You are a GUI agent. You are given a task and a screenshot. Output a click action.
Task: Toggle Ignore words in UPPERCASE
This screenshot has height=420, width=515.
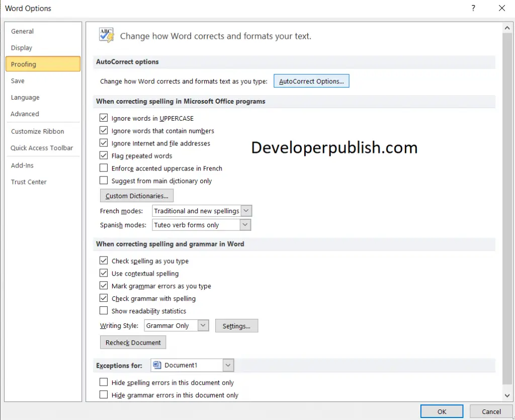104,118
